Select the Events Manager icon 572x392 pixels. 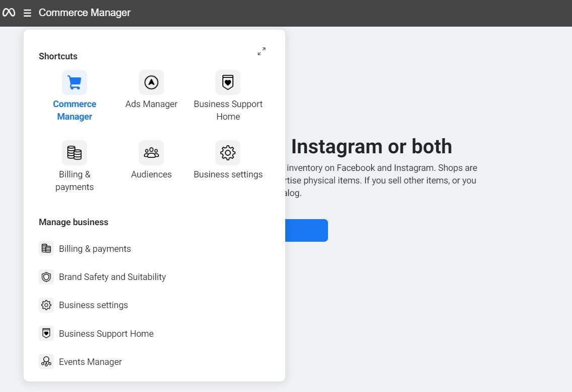(46, 361)
